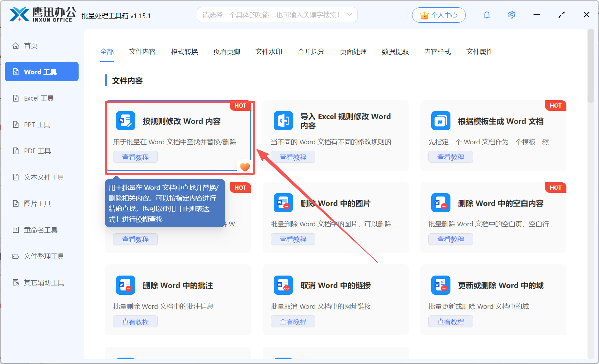This screenshot has width=599, height=364.
Task: Click 查看教程 under 取消 Word 中的链接
Action: pyautogui.click(x=293, y=322)
